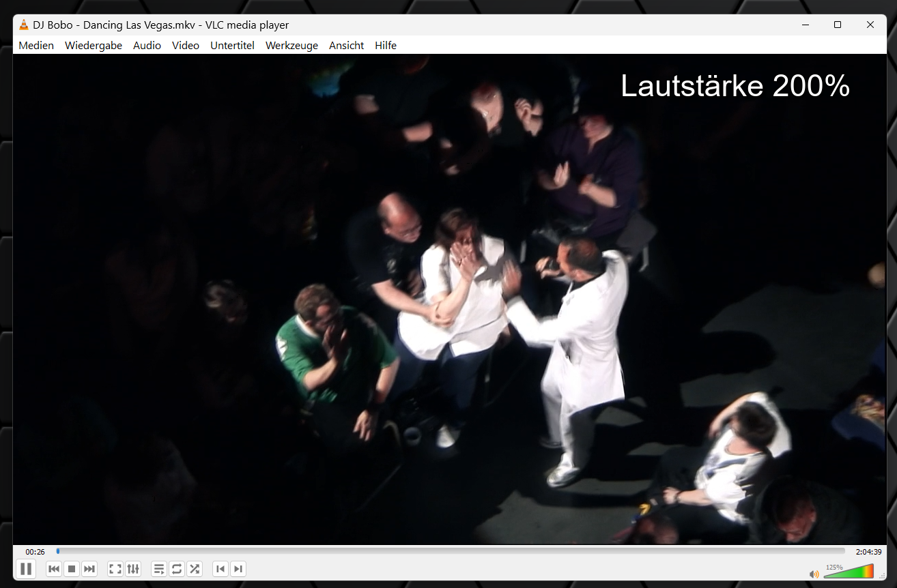Click the volume slider triangle

[849, 572]
